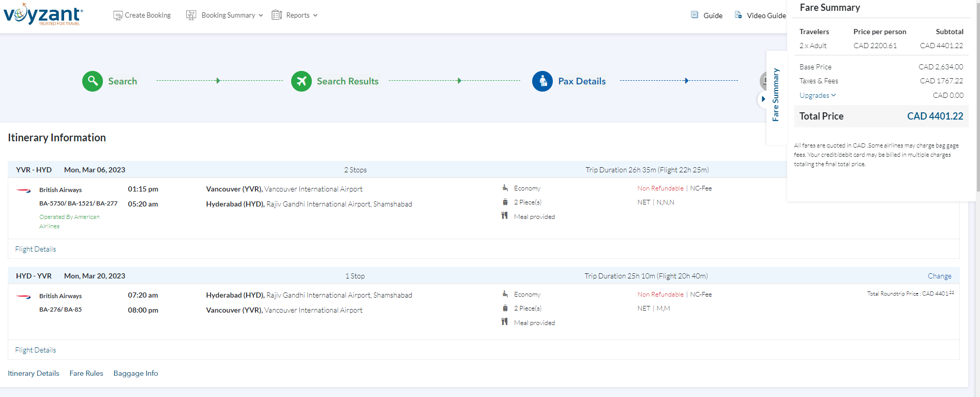Collapse the Fare Summary panel arrow
The height and width of the screenshot is (397, 980).
pos(763,99)
